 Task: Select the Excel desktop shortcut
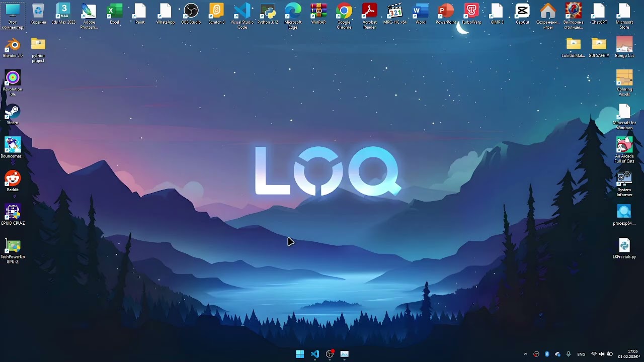(115, 14)
